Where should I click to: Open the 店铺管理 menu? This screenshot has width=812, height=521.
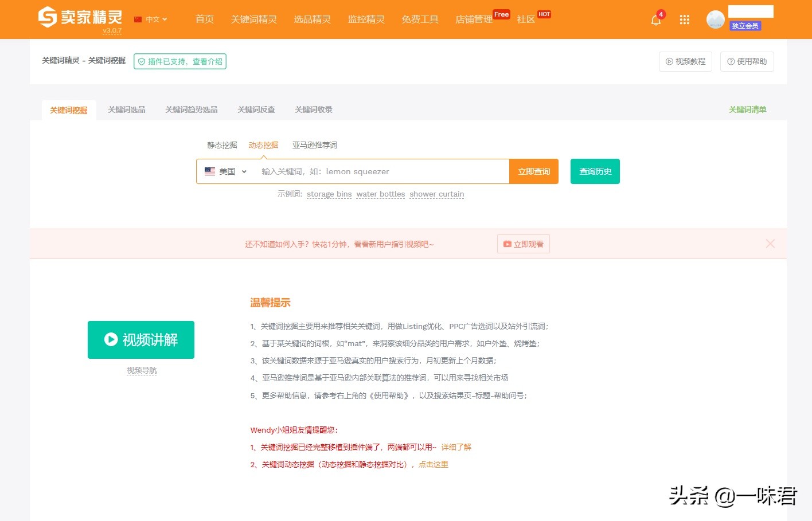pos(474,19)
